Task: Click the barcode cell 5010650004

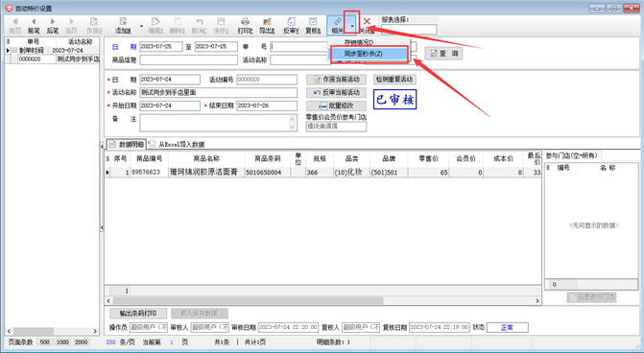Action: click(x=267, y=172)
